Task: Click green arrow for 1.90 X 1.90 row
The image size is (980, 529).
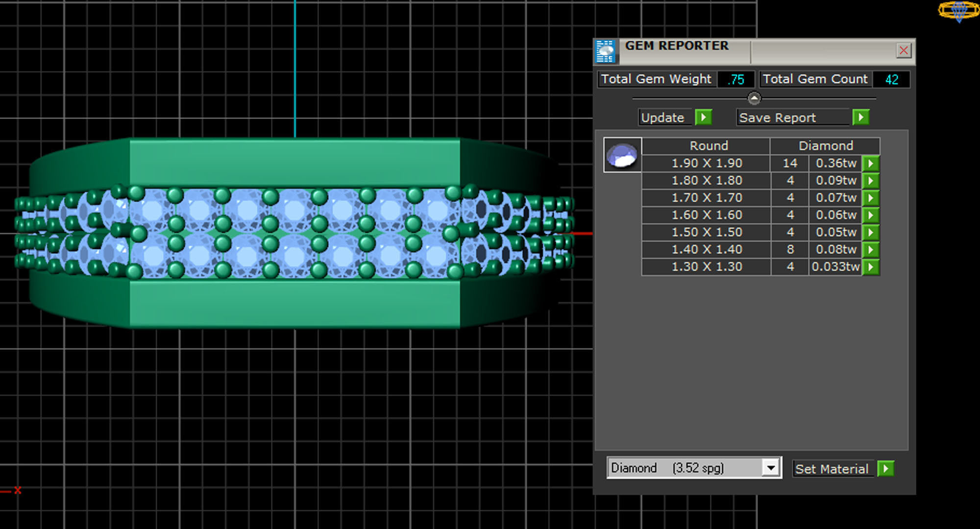Action: (x=871, y=163)
